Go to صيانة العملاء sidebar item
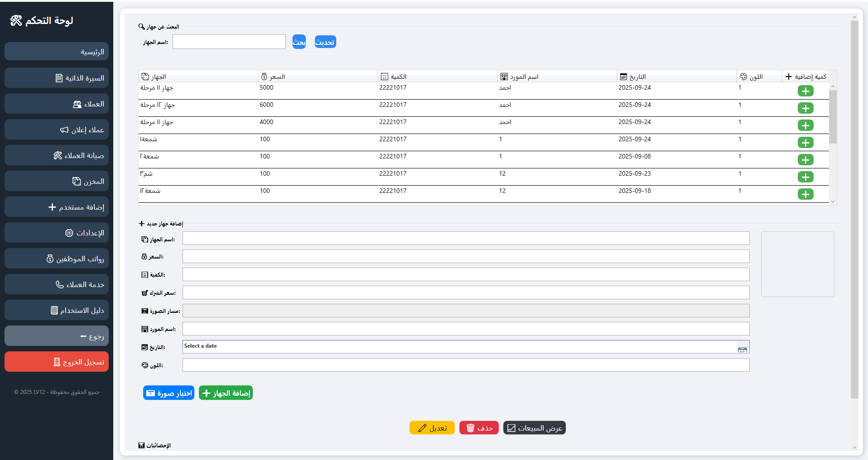This screenshot has width=868, height=460. click(57, 155)
